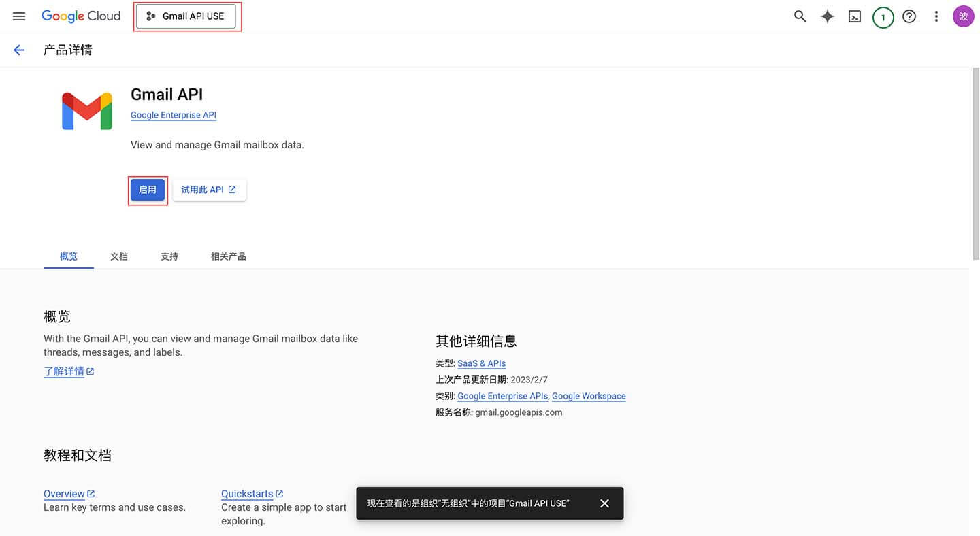Select service name gmail.googleapis.com
Viewport: 980px width, 536px height.
[519, 412]
